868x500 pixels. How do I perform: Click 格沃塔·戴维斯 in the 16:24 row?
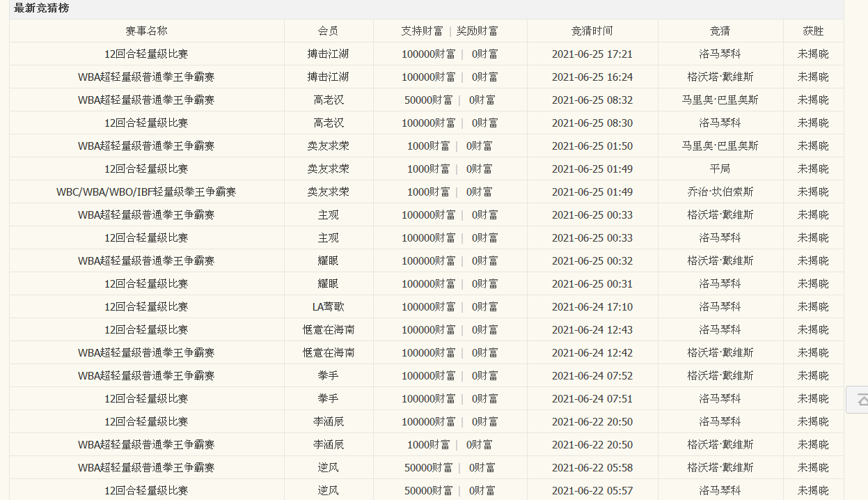(x=720, y=77)
